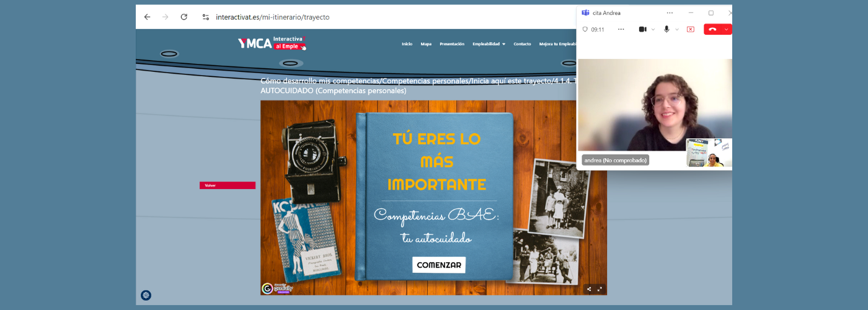Go back in browser history

point(147,17)
